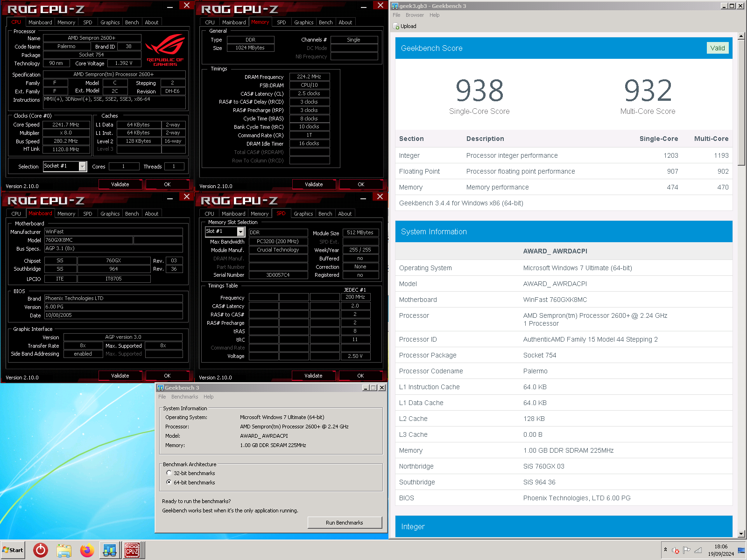Screen dimensions: 747x560
Task: Click OK in Mainboard tab window
Action: coord(167,376)
